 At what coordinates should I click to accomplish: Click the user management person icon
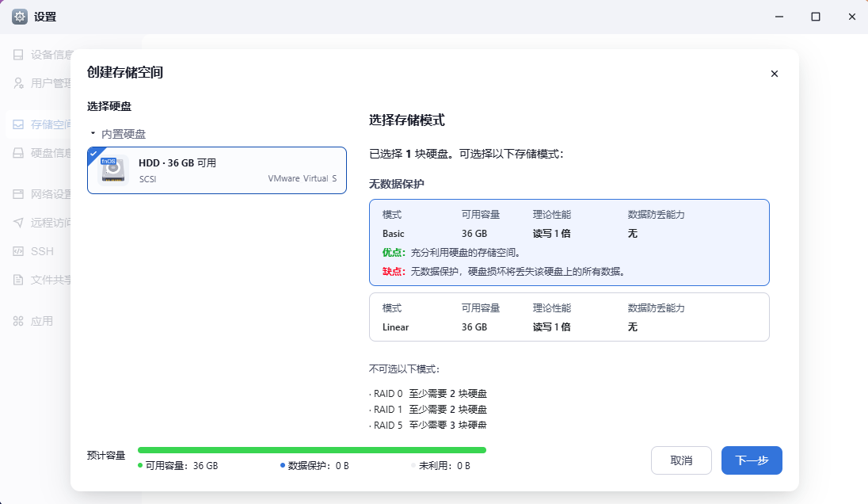pos(18,83)
